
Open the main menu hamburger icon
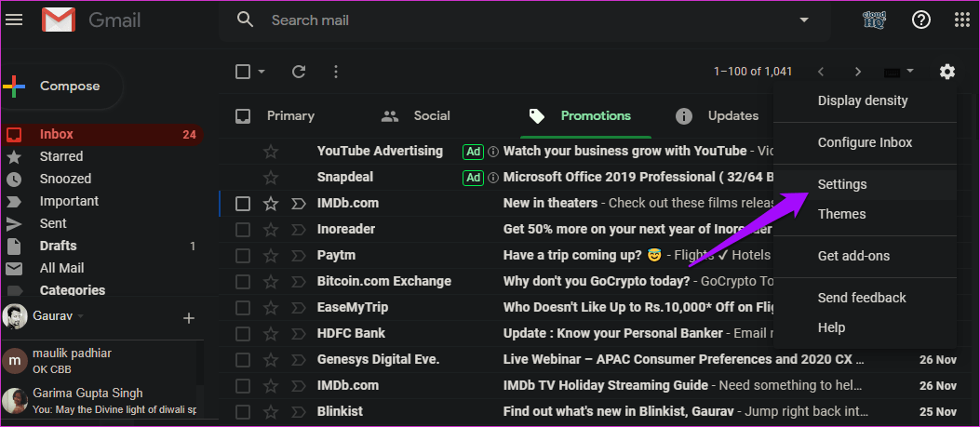pyautogui.click(x=14, y=20)
